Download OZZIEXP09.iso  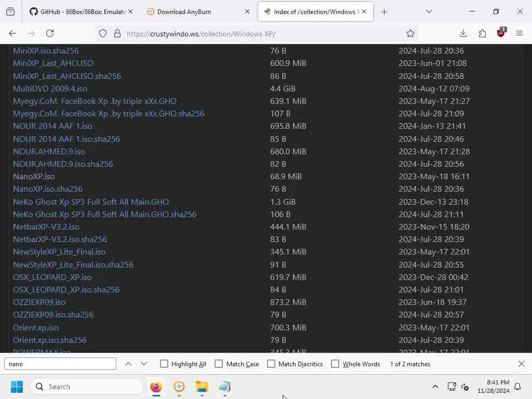pos(39,302)
